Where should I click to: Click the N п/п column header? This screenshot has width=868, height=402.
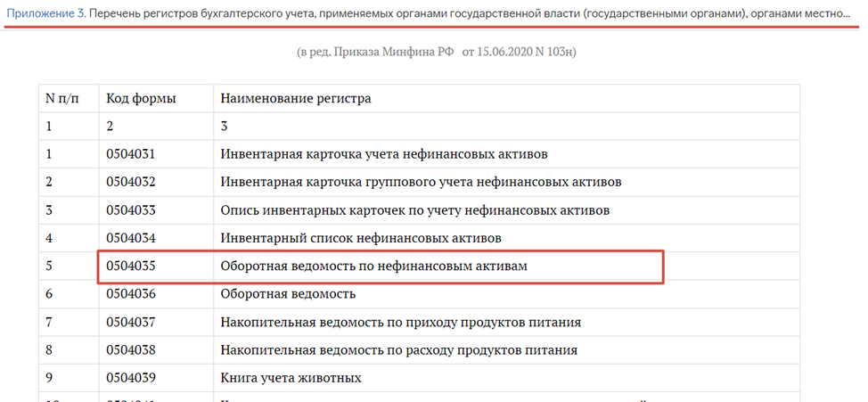(x=62, y=99)
